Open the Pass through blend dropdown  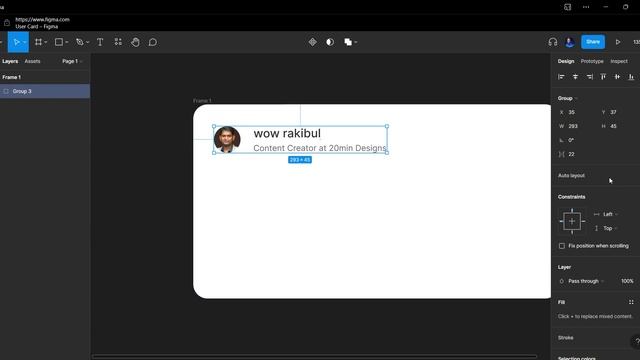[x=586, y=281]
